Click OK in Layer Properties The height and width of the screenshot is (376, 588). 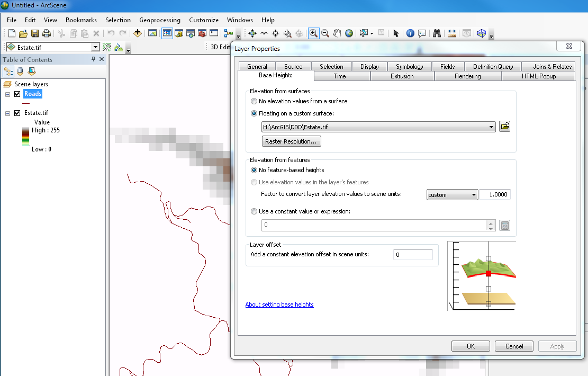pos(471,346)
